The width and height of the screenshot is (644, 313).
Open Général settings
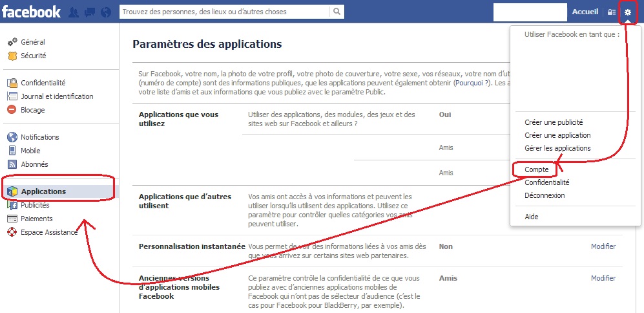33,42
